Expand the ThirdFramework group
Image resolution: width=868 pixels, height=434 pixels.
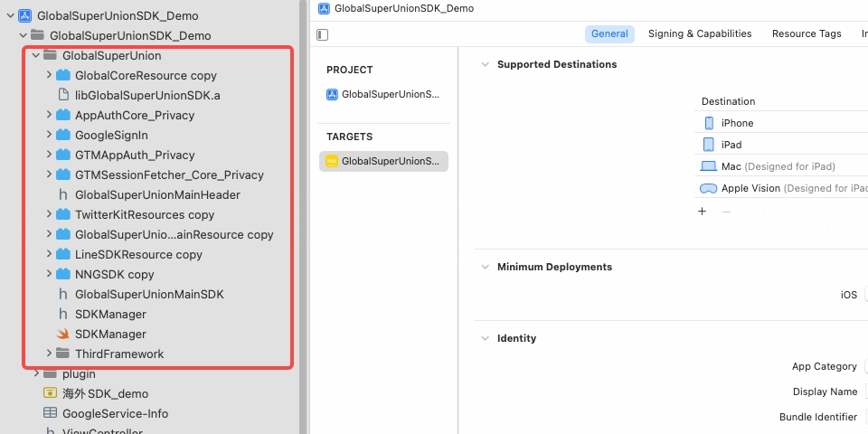49,354
